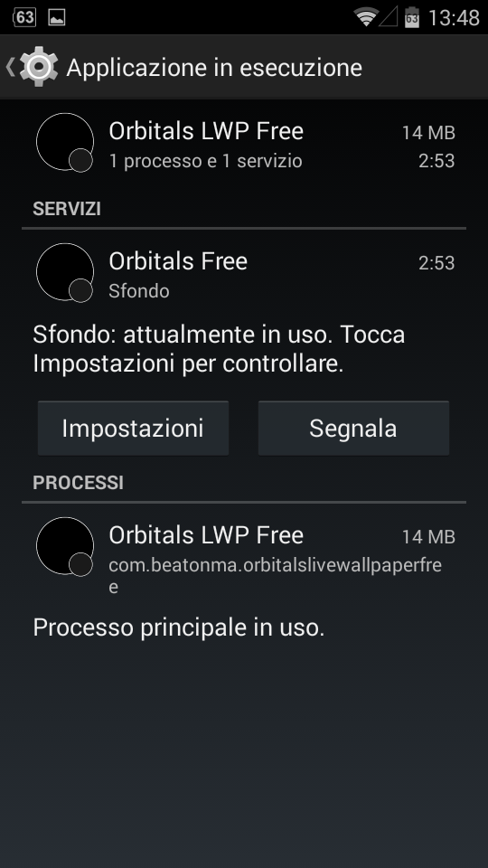
Task: Tap the PROCESSI section header
Action: pos(78,483)
